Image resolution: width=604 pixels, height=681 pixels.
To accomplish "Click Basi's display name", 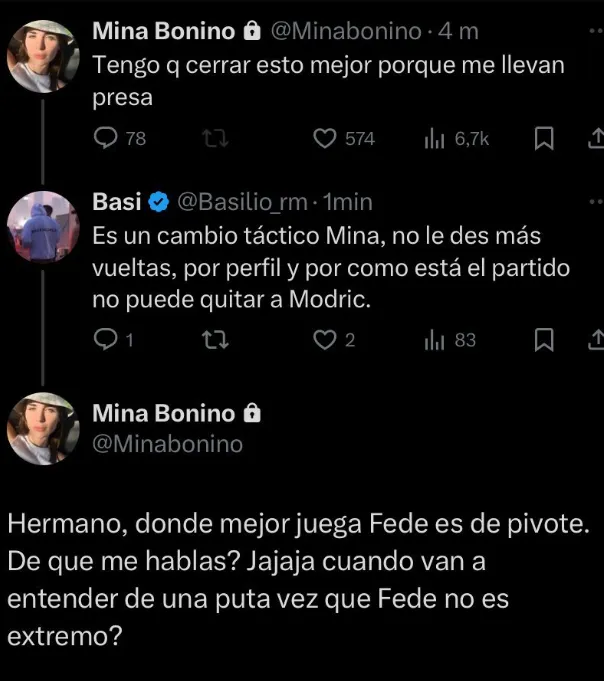I will (x=115, y=203).
